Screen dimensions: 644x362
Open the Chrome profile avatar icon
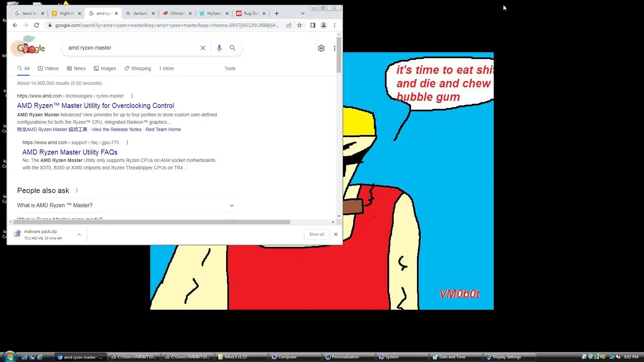[x=324, y=25]
